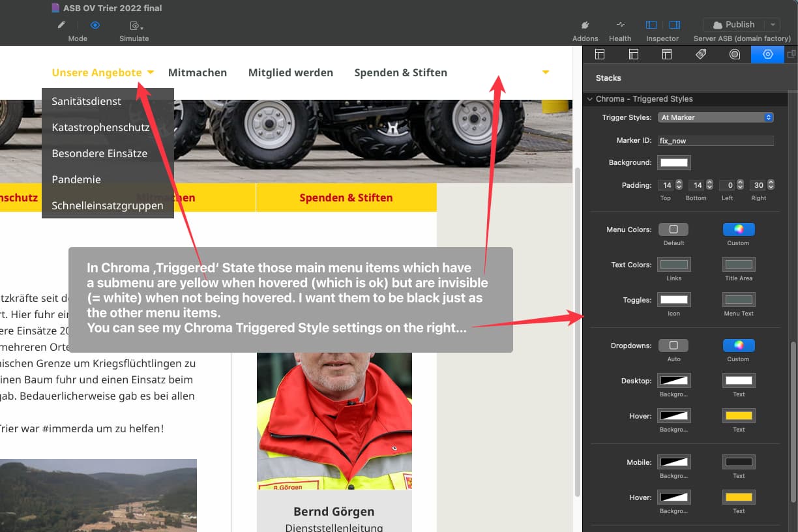Switch to Preview mode eye icon
This screenshot has height=532, width=798.
coord(95,25)
